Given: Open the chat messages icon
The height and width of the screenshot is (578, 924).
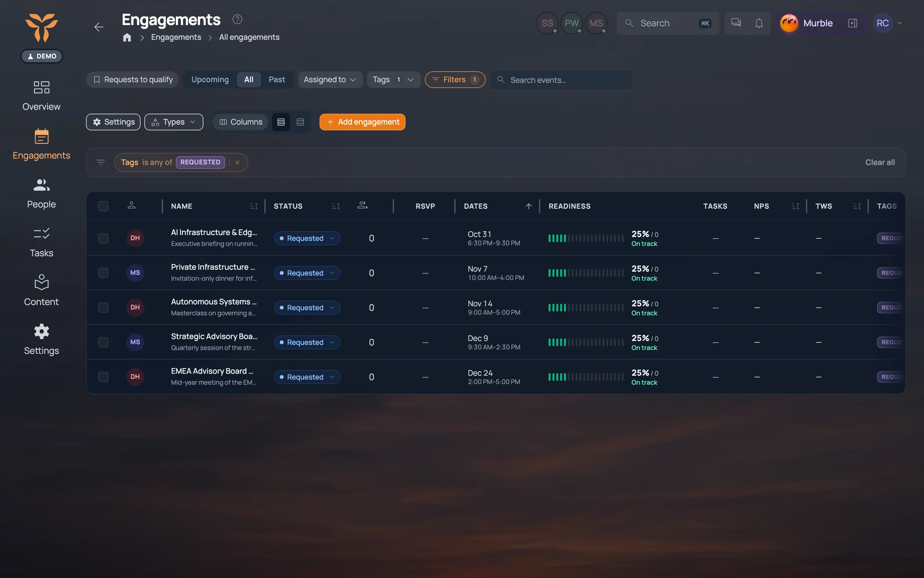Looking at the screenshot, I should 735,23.
